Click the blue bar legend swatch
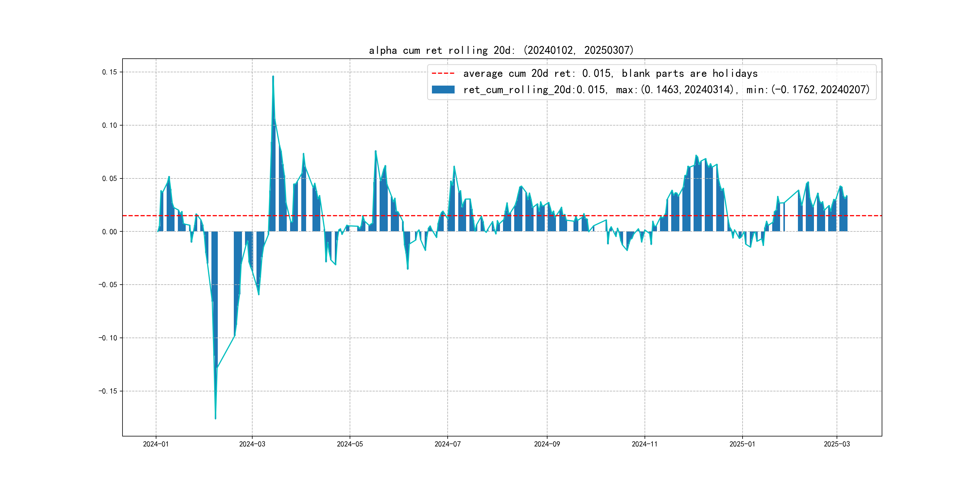This screenshot has height=490, width=980. (443, 90)
